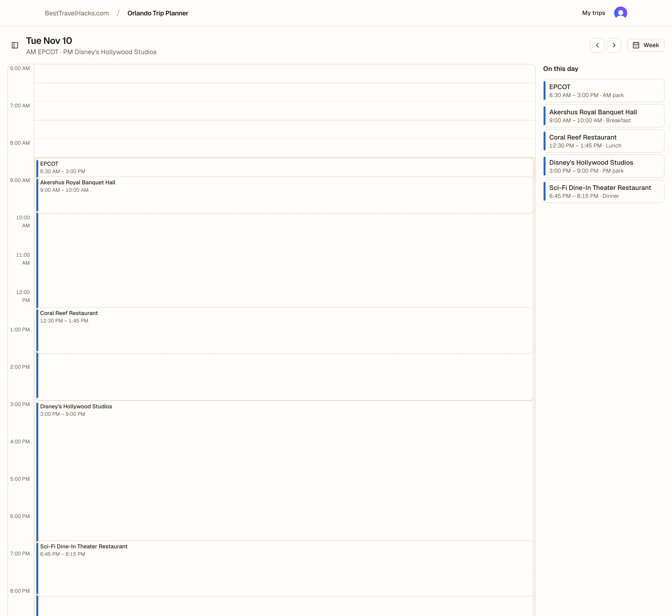Select Hollywood Studios PM park card
Screen dimensions: 672x616
pyautogui.click(x=603, y=166)
